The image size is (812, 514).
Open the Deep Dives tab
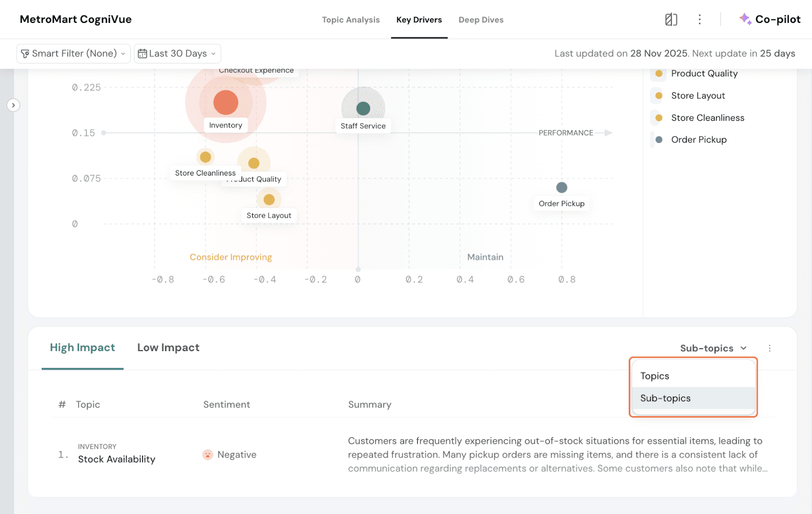click(x=481, y=20)
